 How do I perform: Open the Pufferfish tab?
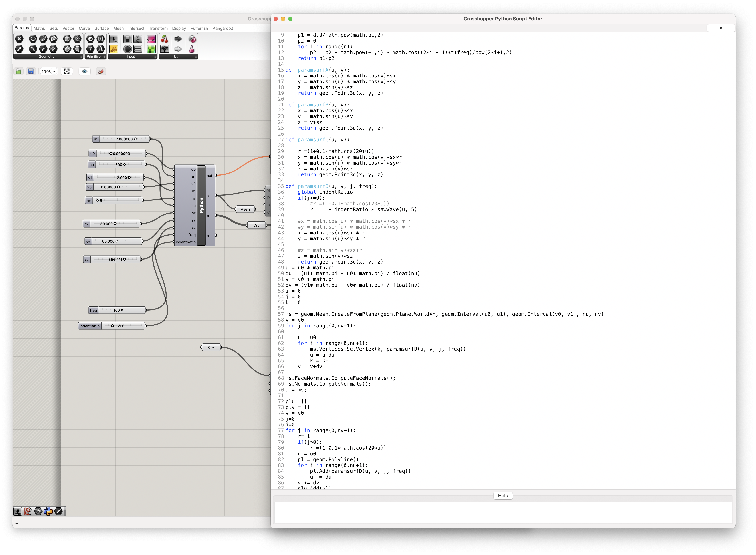coord(199,28)
